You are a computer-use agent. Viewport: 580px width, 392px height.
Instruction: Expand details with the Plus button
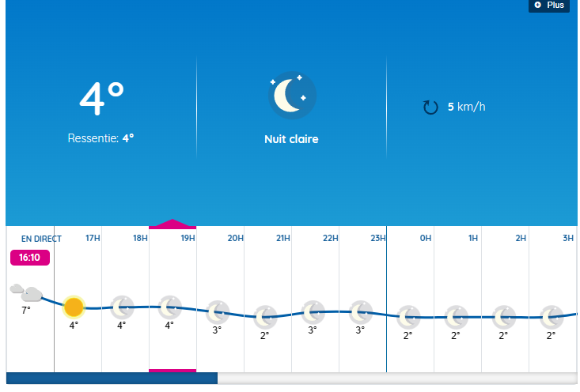(549, 6)
